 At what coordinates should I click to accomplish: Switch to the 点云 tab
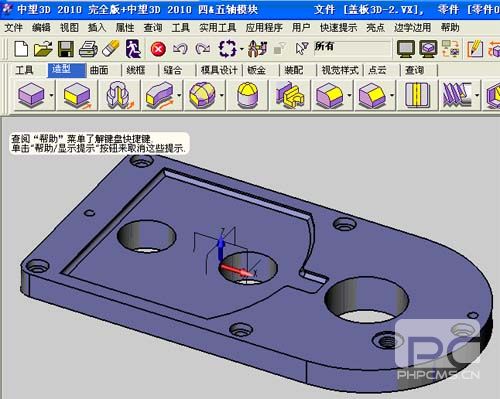[377, 70]
